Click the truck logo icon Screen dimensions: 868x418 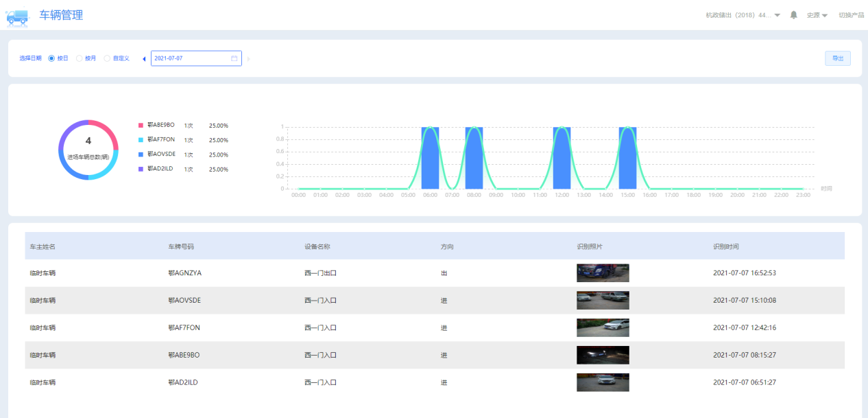17,16
